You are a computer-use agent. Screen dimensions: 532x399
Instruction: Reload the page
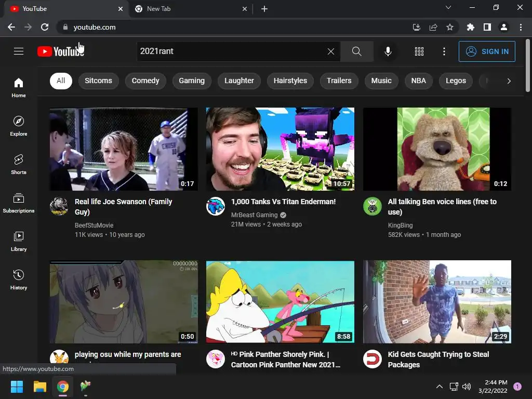(45, 27)
